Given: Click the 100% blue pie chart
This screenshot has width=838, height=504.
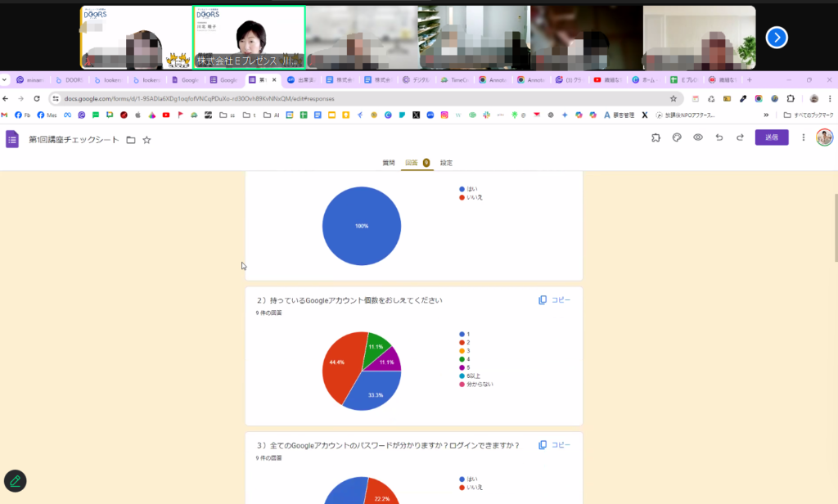Looking at the screenshot, I should [x=362, y=226].
